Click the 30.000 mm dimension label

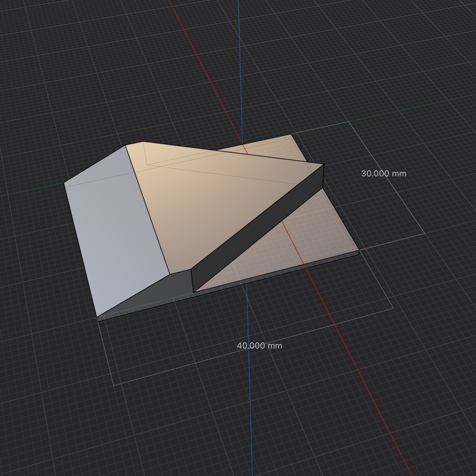[x=384, y=174]
